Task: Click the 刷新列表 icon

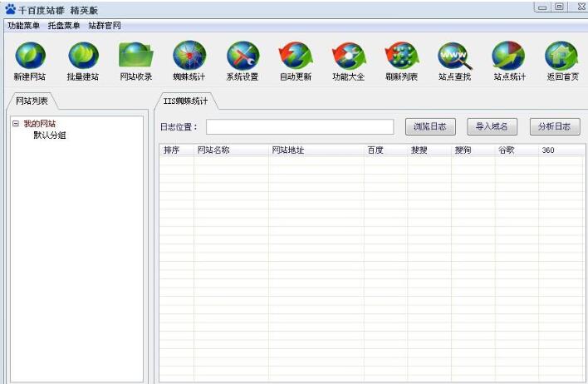Action: [402, 56]
